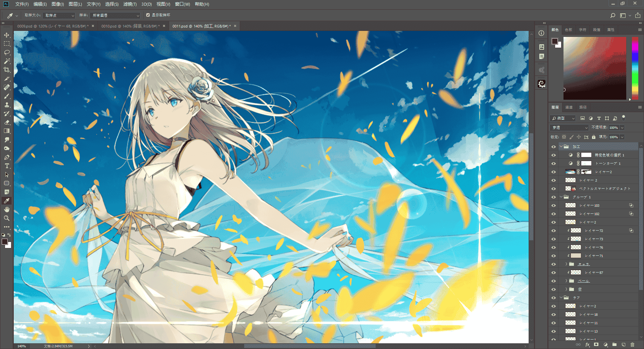Select the Crop tool
644x349 pixels.
7,70
